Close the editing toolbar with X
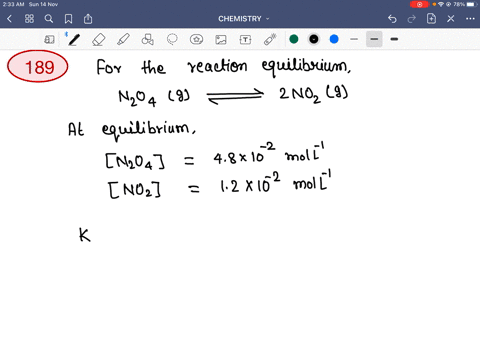 pos(451,19)
